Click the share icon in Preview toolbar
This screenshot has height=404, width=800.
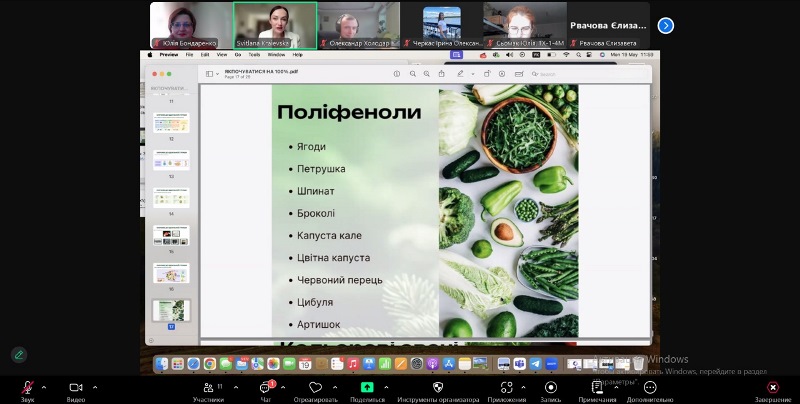tap(441, 73)
